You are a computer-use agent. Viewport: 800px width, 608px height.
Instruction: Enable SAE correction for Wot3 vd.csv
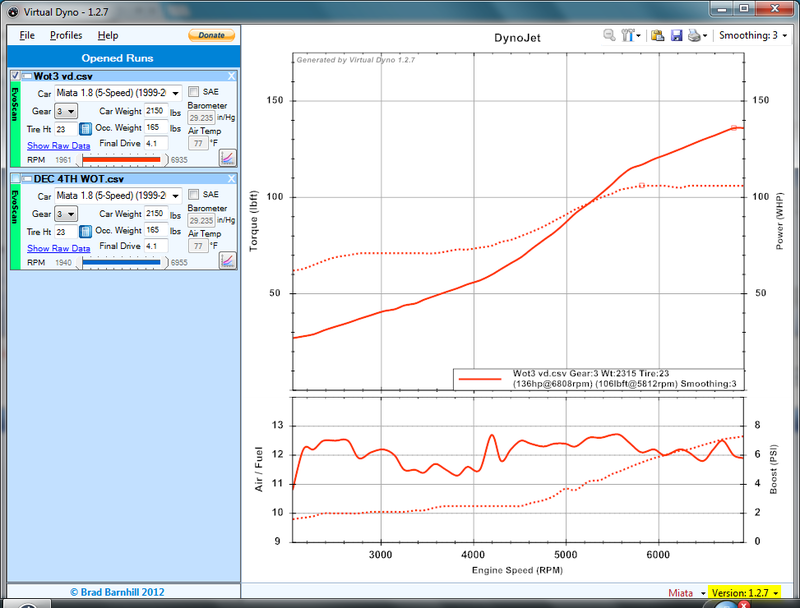pyautogui.click(x=194, y=92)
